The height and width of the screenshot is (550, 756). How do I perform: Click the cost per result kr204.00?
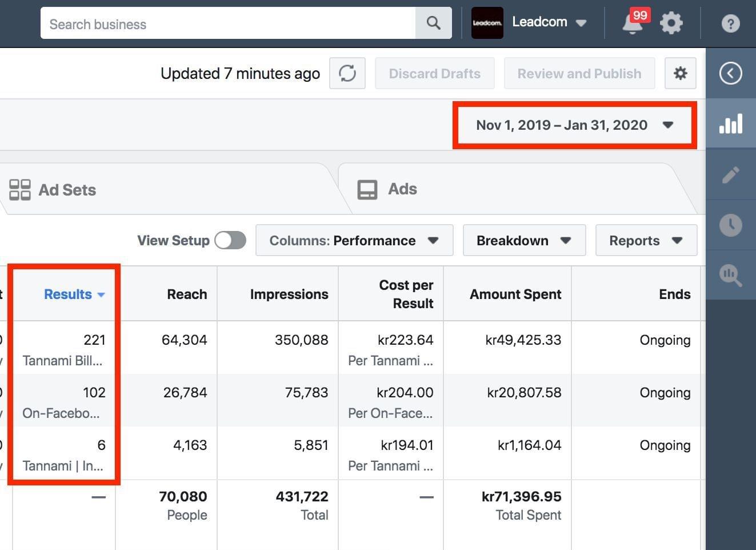405,393
